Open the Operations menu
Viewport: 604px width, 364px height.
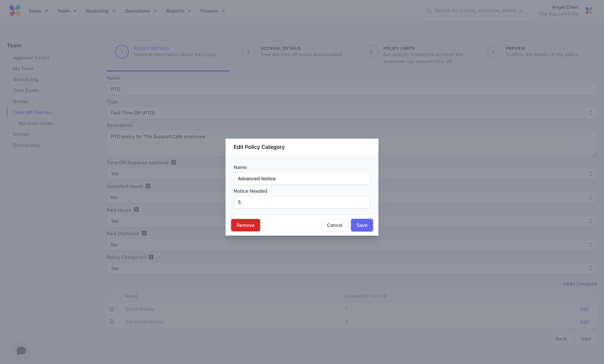tap(141, 11)
